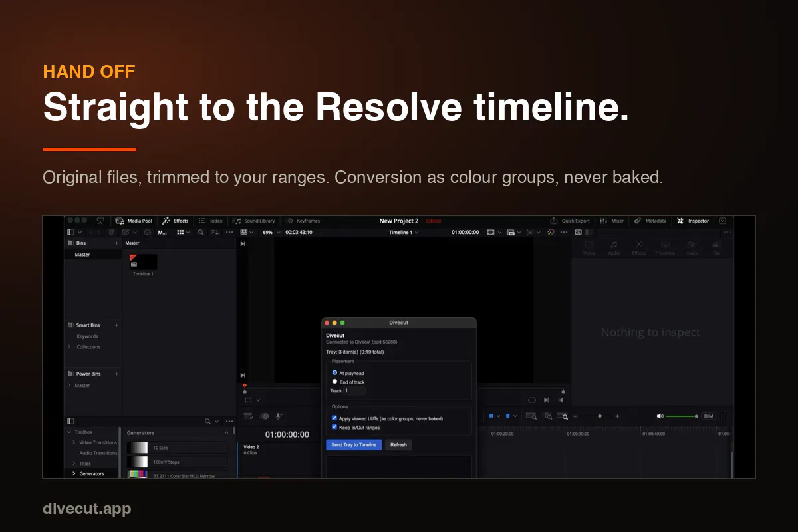
Task: Expand the Collections smart bin
Action: coord(68,347)
